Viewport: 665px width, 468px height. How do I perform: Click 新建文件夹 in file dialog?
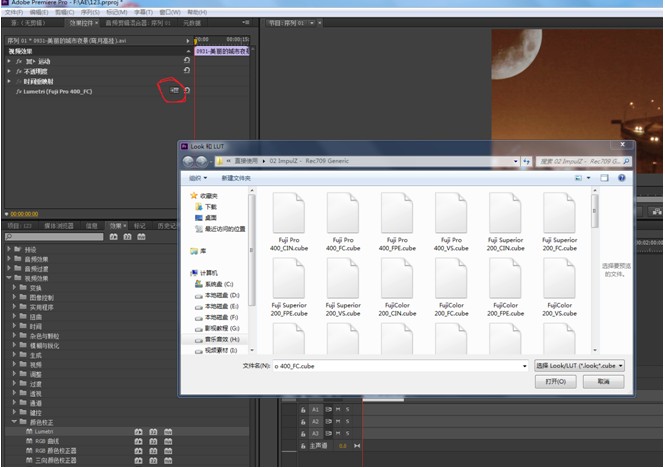click(x=236, y=178)
